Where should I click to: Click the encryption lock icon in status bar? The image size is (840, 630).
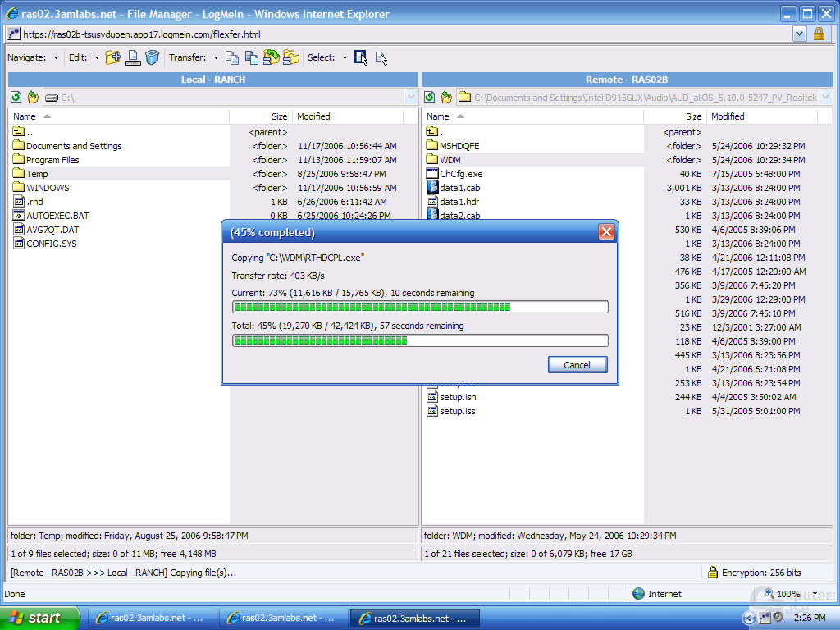[x=713, y=572]
